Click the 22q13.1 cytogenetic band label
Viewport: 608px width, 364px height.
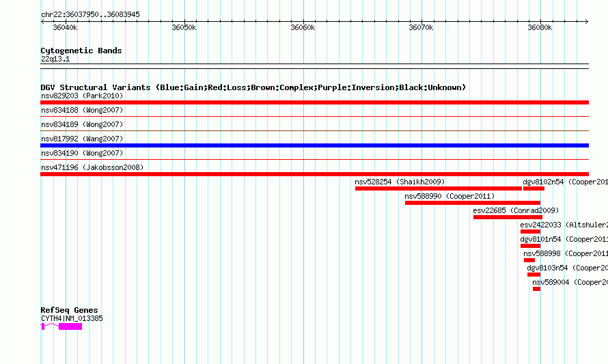(x=55, y=59)
